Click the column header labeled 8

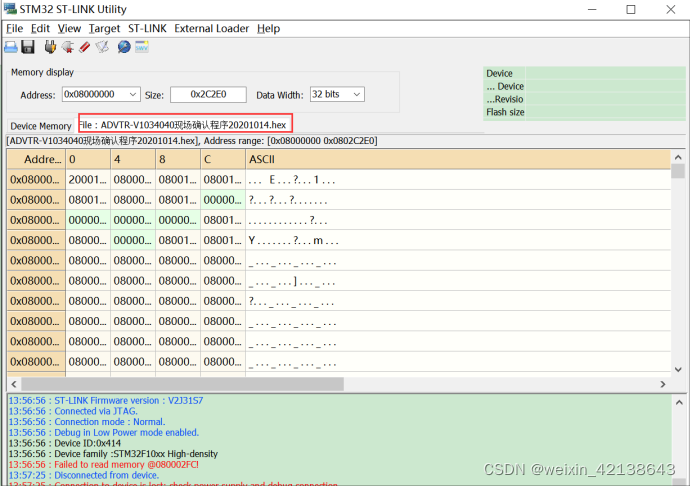pyautogui.click(x=178, y=159)
